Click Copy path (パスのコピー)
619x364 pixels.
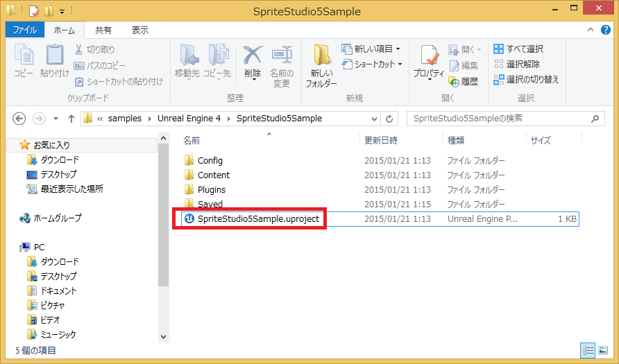click(x=99, y=65)
